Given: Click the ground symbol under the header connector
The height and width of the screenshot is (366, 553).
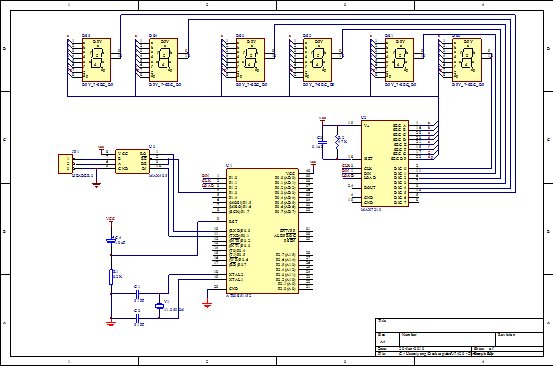Looking at the screenshot, I should click(x=96, y=184).
